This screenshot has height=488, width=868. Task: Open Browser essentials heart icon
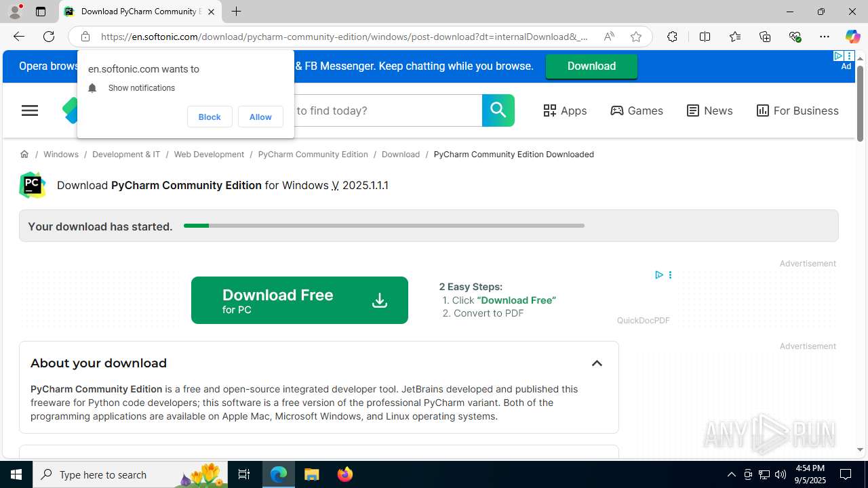click(795, 37)
